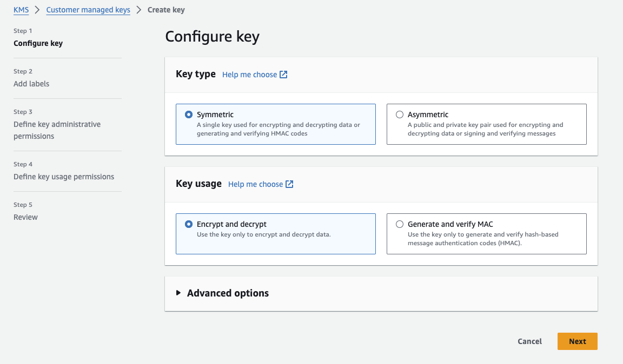
Task: Open Step 3 Define key administrative permissions
Action: 57,130
